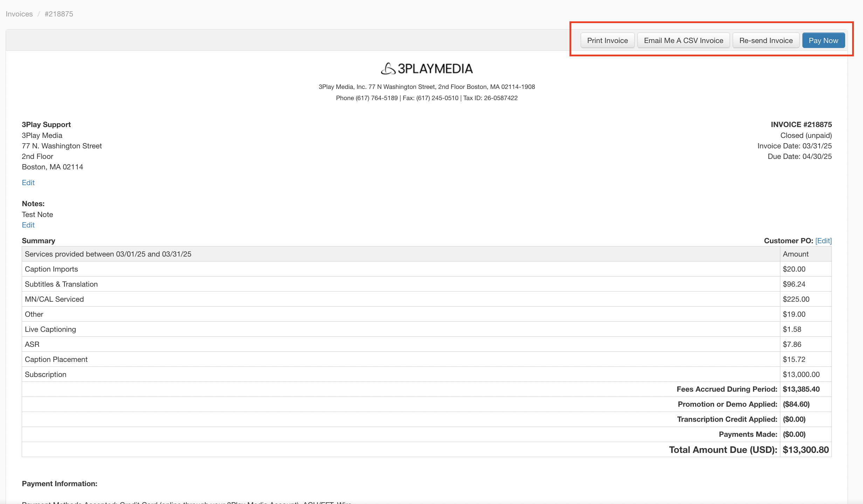
Task: Select the Live Captioning row label
Action: point(50,329)
